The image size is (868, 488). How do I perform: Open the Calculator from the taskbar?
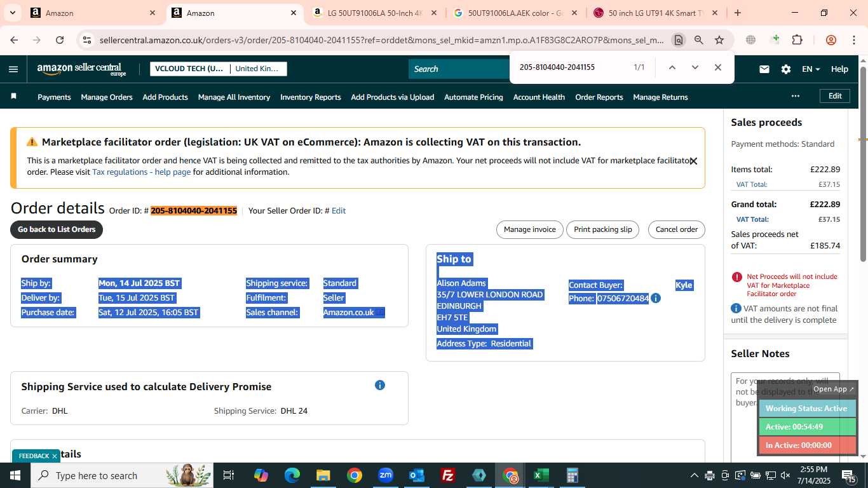tap(572, 475)
